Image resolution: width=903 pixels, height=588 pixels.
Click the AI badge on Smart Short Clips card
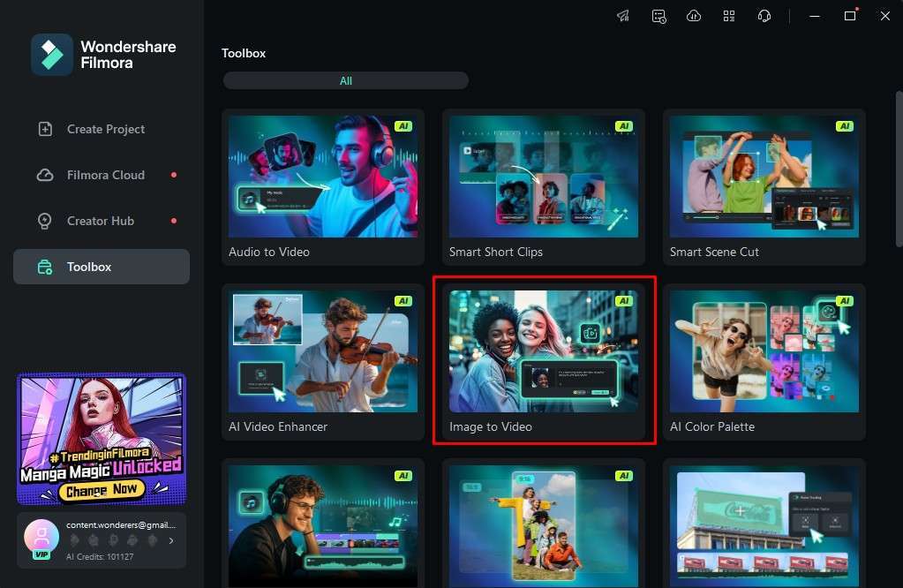(624, 126)
